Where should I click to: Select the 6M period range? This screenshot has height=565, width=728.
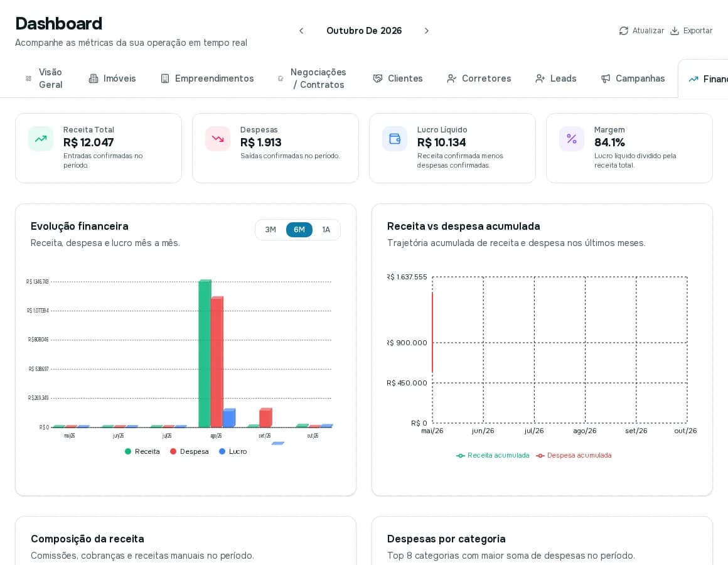[299, 230]
